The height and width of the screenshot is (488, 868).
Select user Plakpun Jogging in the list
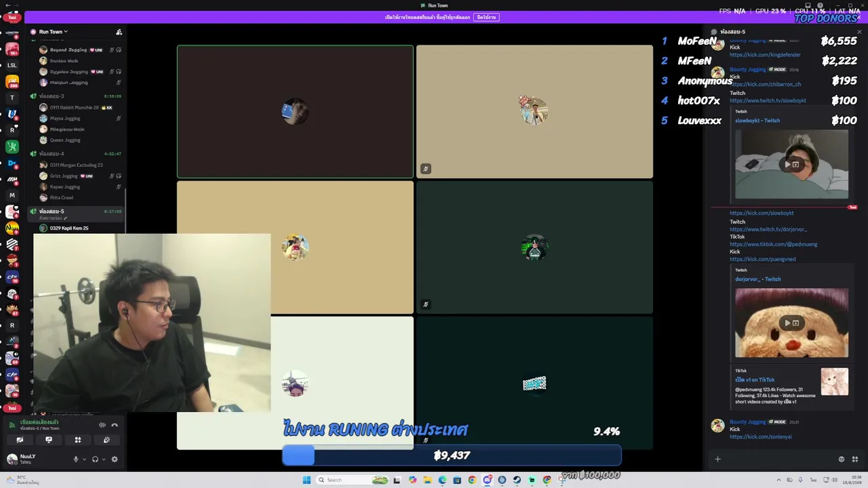pos(68,83)
